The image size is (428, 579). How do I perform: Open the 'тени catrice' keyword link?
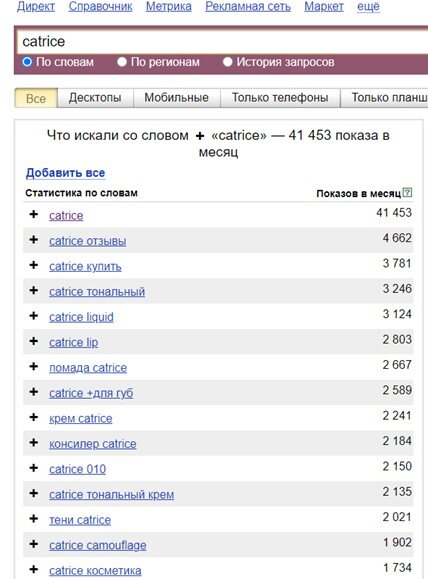(80, 520)
